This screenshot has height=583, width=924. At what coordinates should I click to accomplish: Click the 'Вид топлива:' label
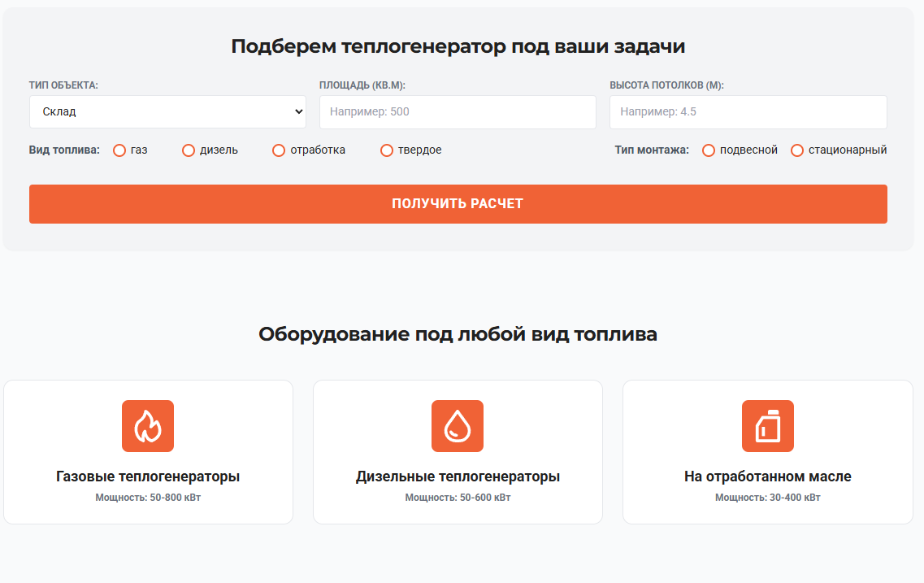pos(64,150)
